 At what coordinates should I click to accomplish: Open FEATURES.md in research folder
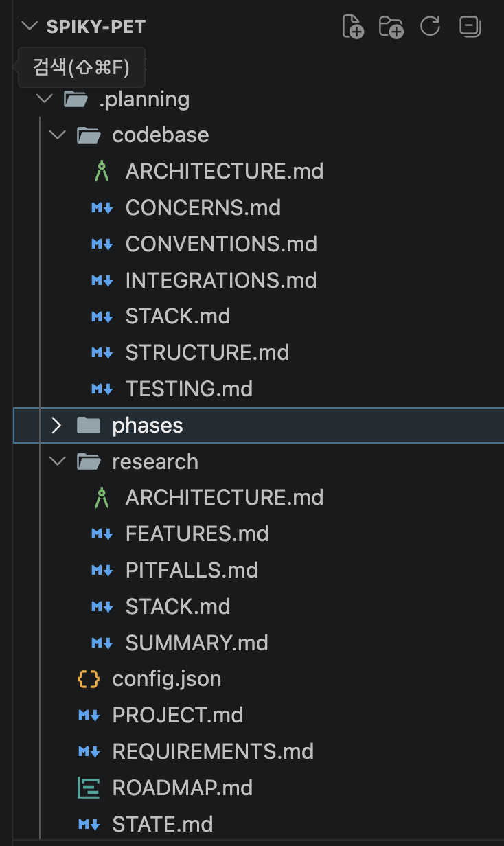pos(196,534)
